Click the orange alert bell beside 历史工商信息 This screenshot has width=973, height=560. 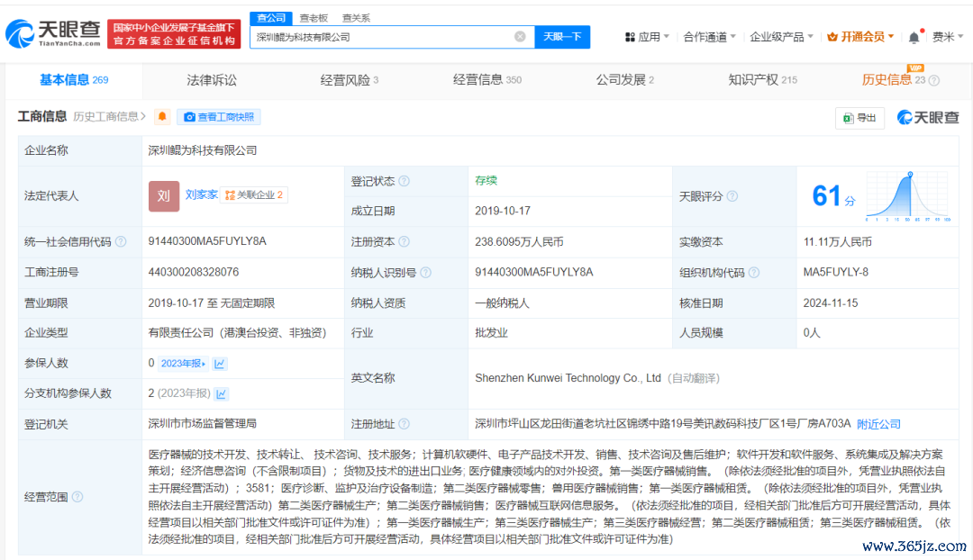pyautogui.click(x=162, y=116)
